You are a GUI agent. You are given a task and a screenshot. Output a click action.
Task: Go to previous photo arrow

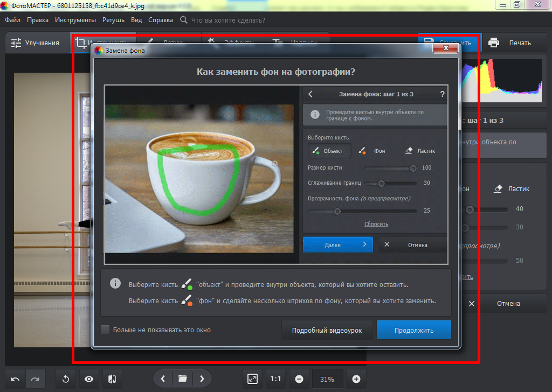click(x=163, y=379)
